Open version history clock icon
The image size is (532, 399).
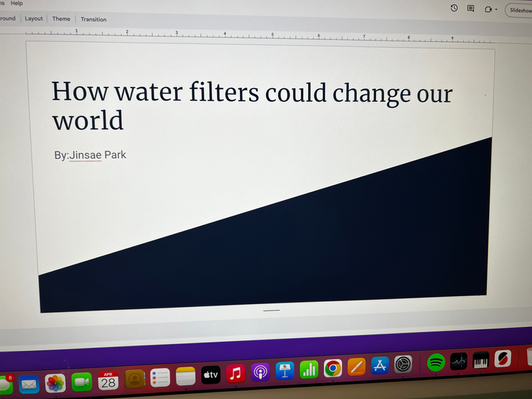(454, 8)
